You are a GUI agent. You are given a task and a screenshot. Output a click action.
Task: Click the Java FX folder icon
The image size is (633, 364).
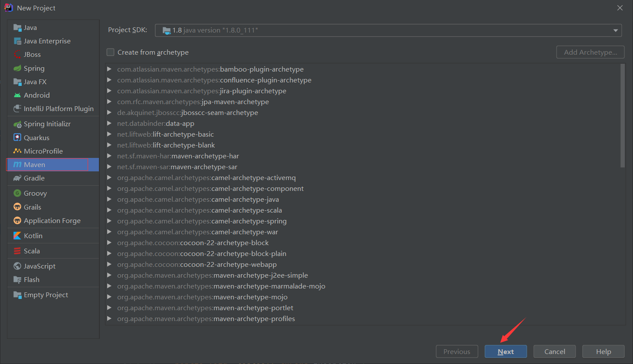point(17,82)
